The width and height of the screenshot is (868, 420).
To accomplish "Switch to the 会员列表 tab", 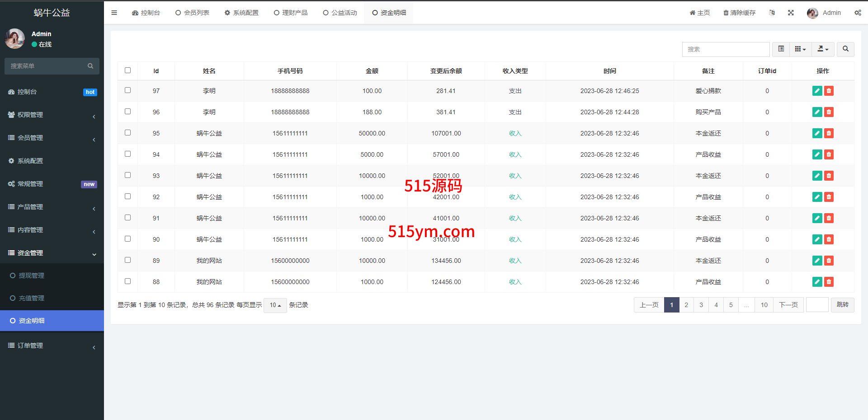I will (x=192, y=13).
